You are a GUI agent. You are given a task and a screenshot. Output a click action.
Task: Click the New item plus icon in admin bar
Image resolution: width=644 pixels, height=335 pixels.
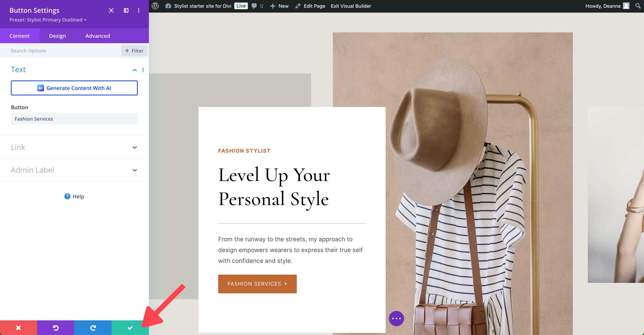coord(273,6)
